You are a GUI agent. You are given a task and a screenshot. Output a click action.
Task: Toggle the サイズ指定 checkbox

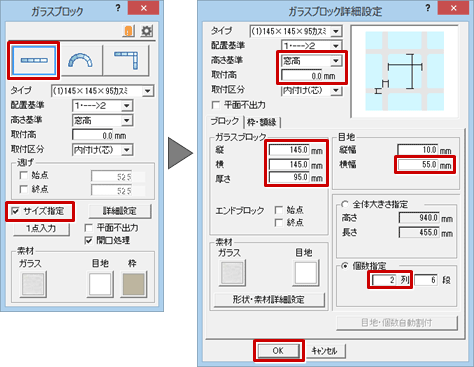[15, 211]
